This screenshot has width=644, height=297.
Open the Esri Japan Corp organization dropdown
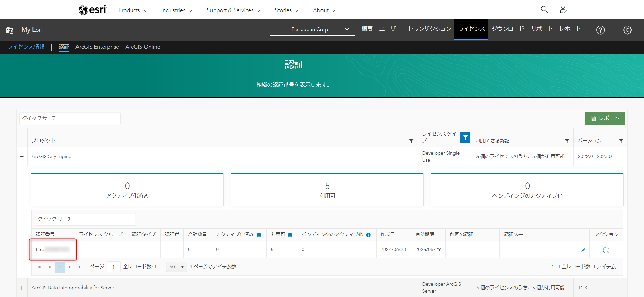tap(312, 29)
